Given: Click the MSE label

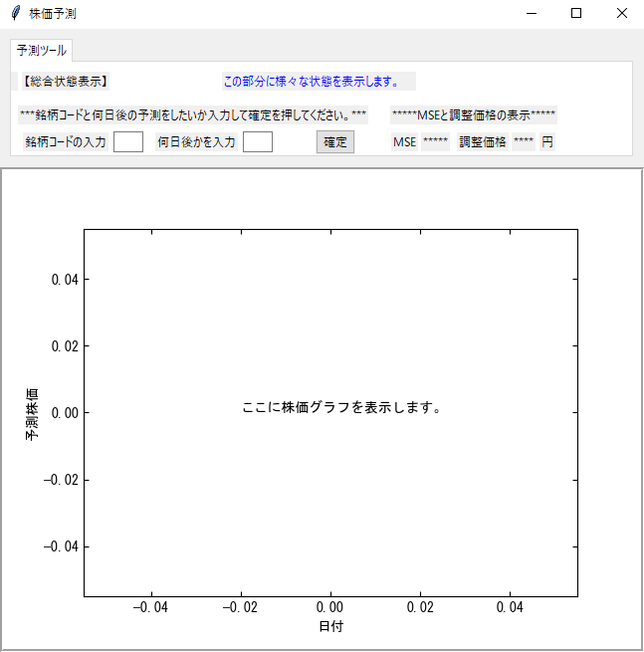Looking at the screenshot, I should click(404, 142).
